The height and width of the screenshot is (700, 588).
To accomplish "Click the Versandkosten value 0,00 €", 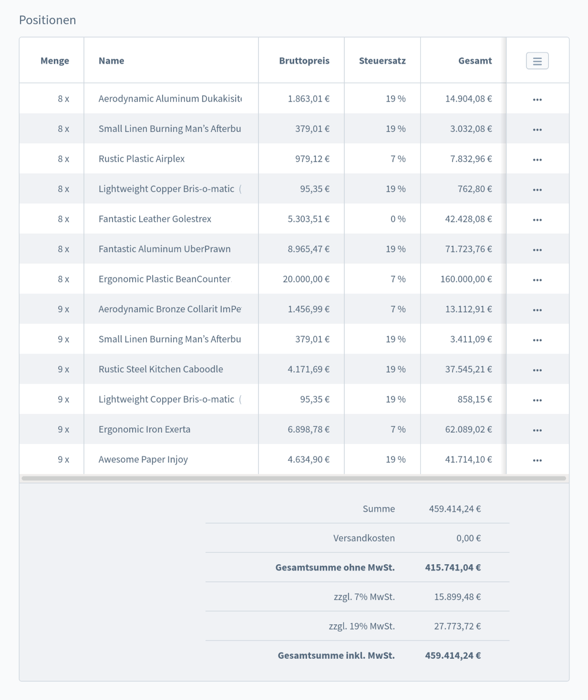I will [468, 538].
